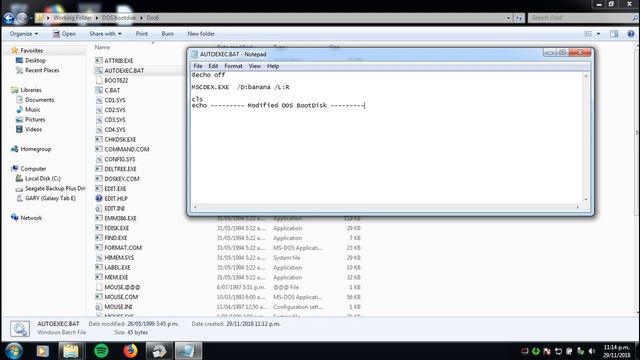Click scroll down arrow in Notepad scrollbar
The image size is (640, 360).
586,199
